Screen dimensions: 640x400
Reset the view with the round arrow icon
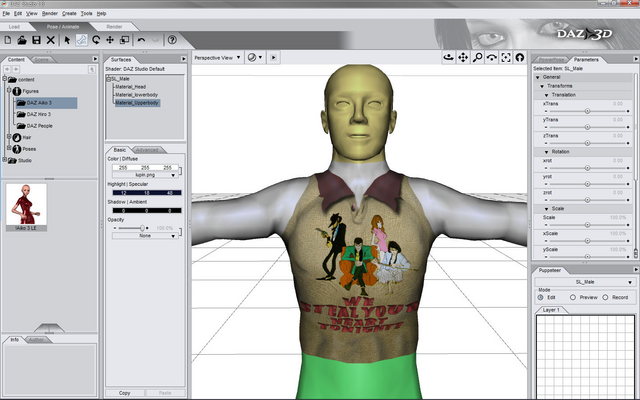coord(520,58)
